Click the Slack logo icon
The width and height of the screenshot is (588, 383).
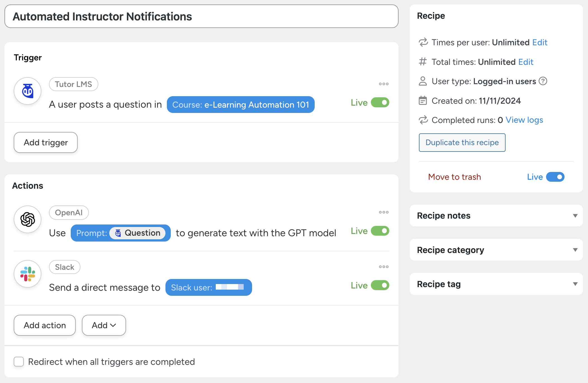28,274
